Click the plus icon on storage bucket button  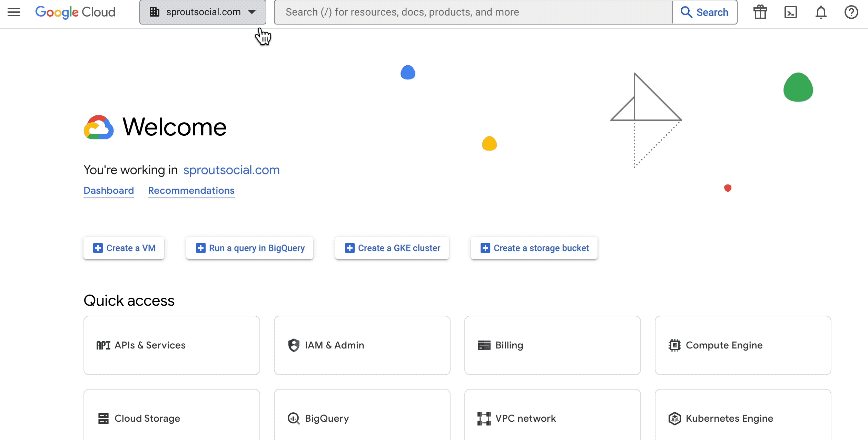485,248
